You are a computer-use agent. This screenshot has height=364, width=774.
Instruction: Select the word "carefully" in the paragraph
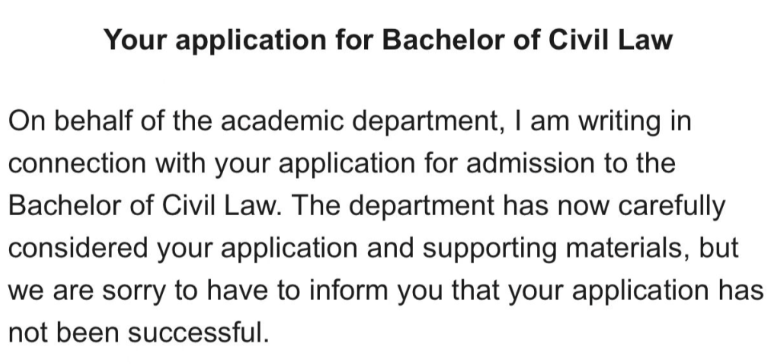pos(671,207)
